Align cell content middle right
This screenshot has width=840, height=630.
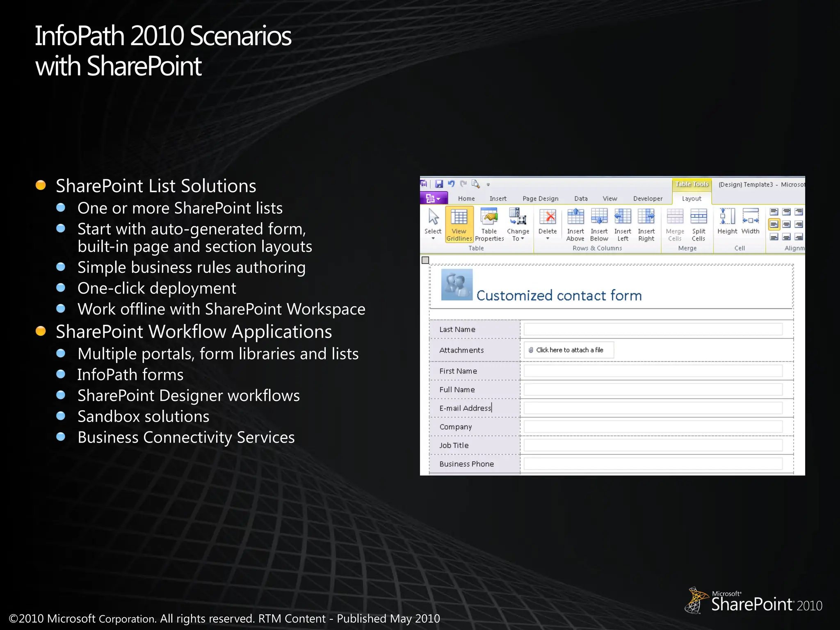click(799, 224)
